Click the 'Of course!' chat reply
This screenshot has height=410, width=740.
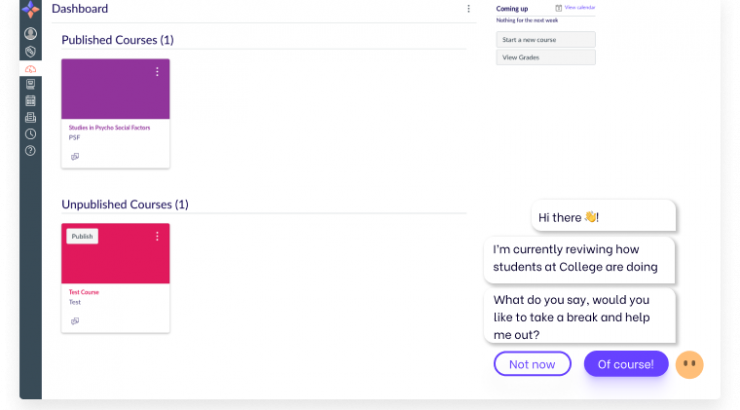coord(626,364)
